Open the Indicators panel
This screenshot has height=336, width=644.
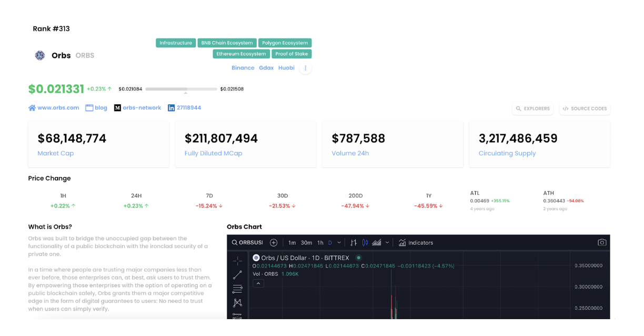coord(416,243)
